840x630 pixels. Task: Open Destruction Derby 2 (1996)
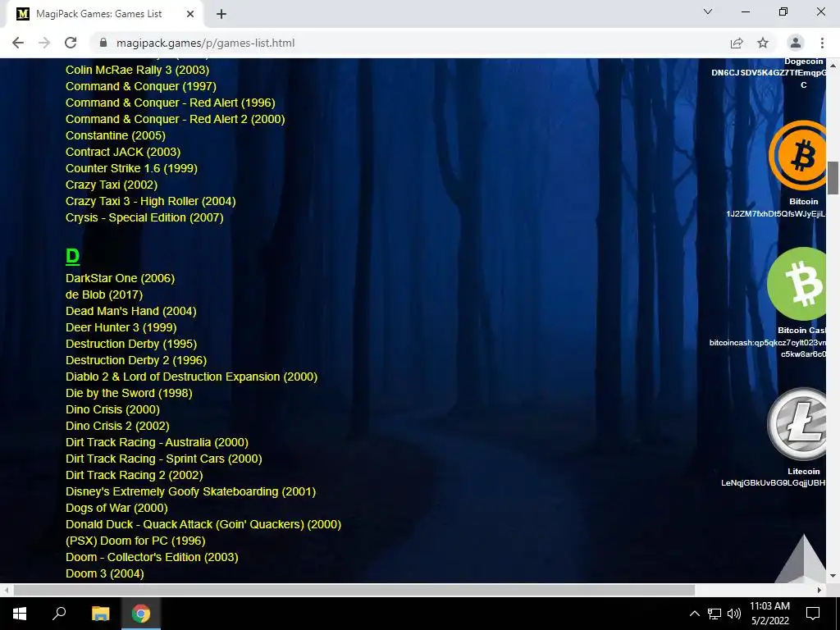click(x=136, y=361)
